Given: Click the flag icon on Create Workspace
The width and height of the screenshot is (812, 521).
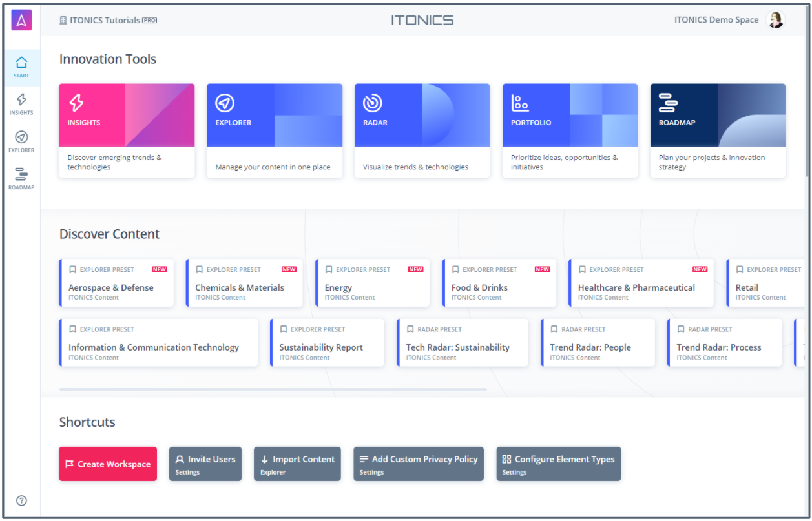Looking at the screenshot, I should [69, 464].
